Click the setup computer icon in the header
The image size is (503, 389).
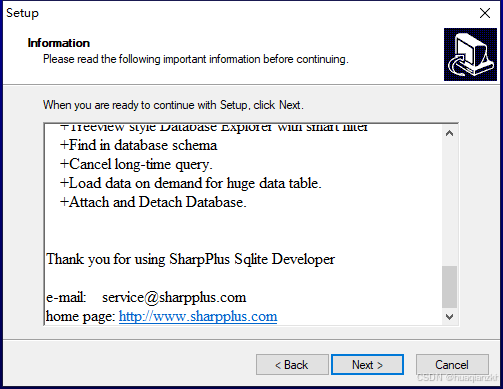tap(470, 54)
